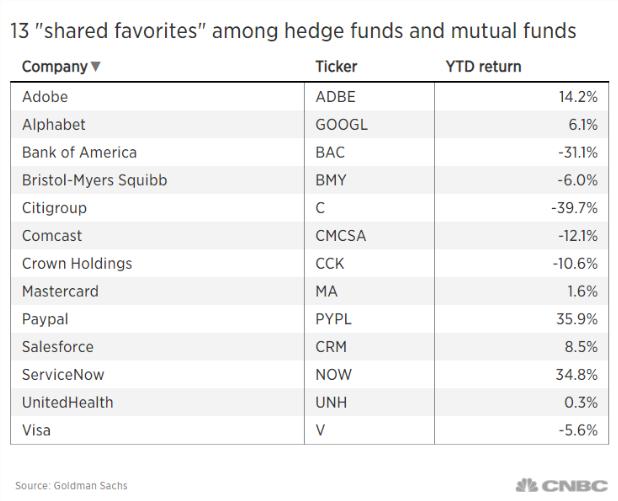Click the MA ticker symbol
The height and width of the screenshot is (501, 618).
click(326, 292)
